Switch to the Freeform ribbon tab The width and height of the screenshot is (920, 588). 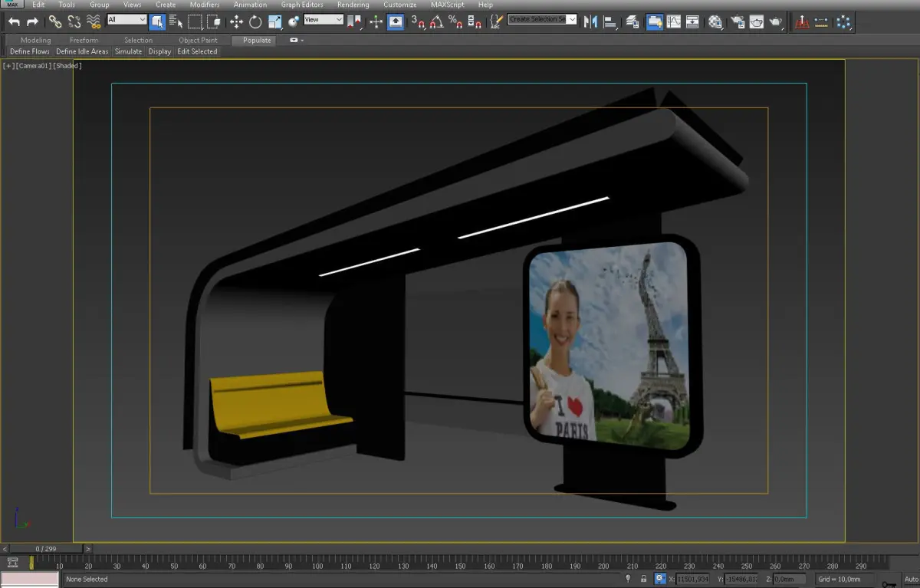click(84, 40)
